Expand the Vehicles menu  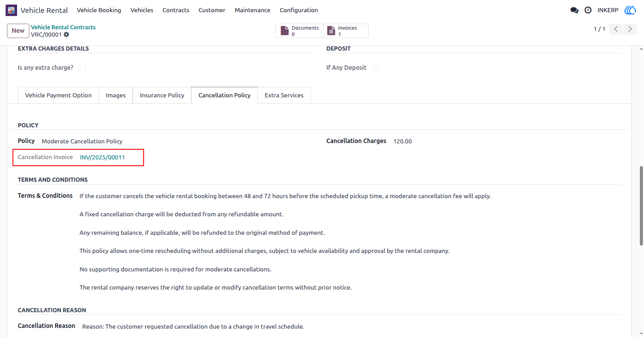click(x=142, y=10)
